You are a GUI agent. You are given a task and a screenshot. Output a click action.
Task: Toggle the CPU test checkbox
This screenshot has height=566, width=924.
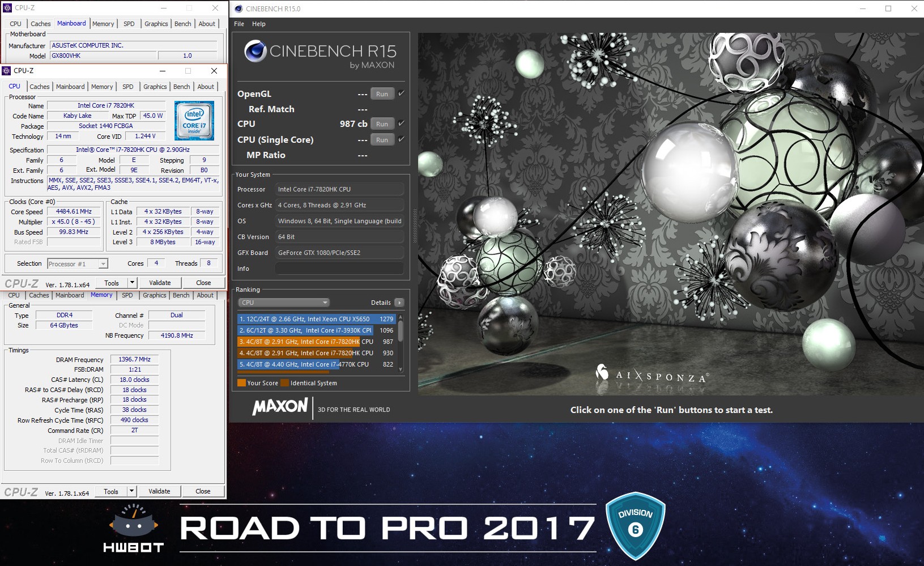click(401, 124)
